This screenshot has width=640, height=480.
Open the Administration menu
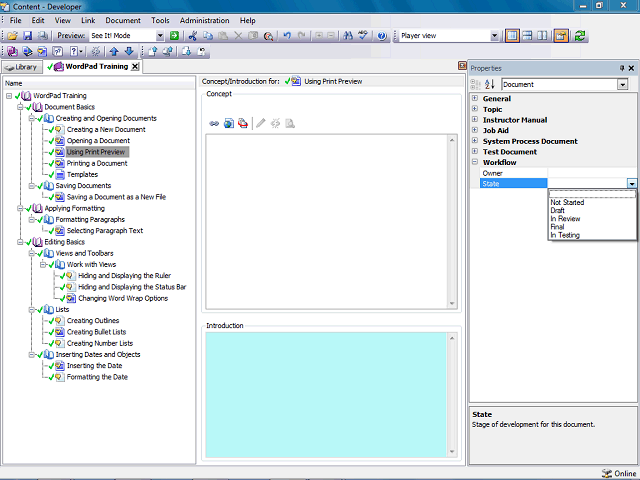point(204,20)
